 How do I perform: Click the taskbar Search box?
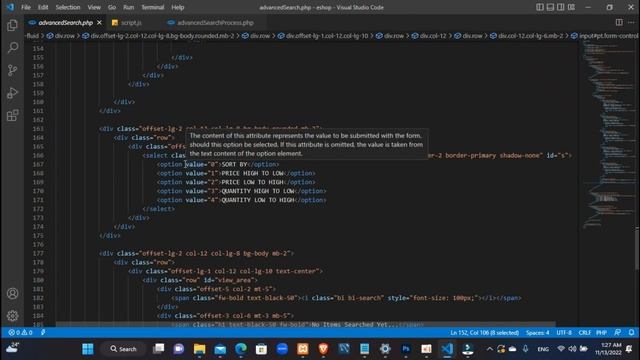(123, 349)
